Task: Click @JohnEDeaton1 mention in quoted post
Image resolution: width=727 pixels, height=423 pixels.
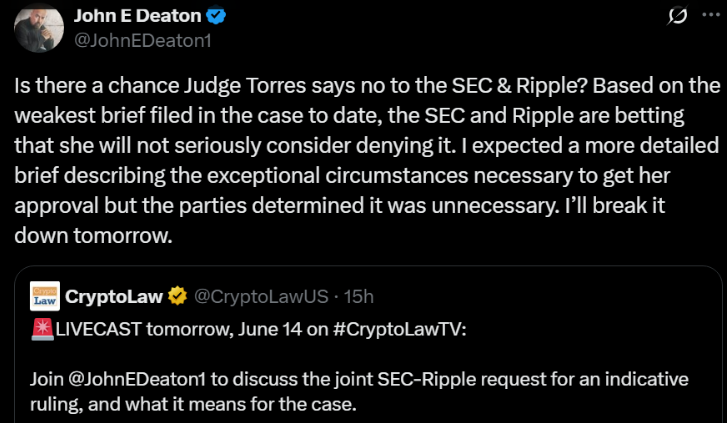Action: pos(138,379)
